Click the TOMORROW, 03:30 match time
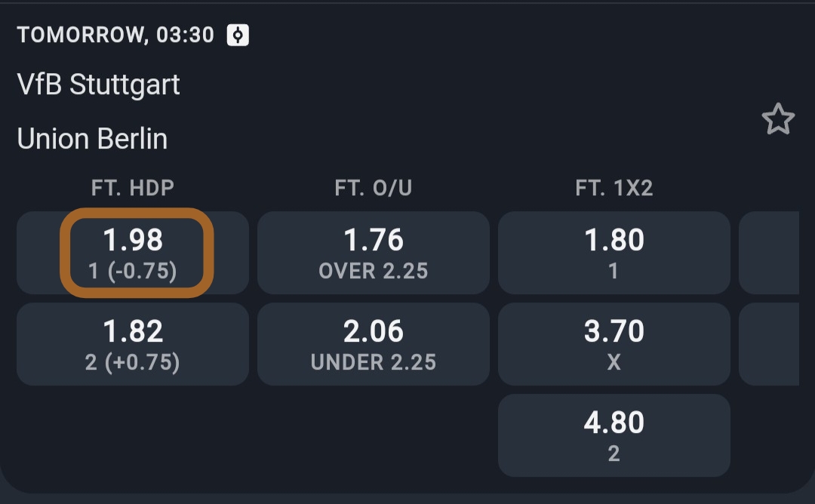Image resolution: width=815 pixels, height=504 pixels. pyautogui.click(x=115, y=35)
